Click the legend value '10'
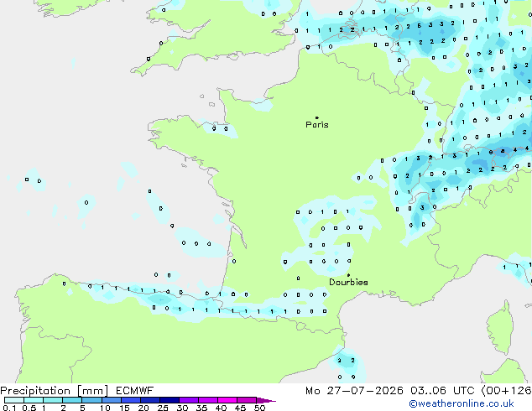The image size is (532, 411). tap(105, 408)
